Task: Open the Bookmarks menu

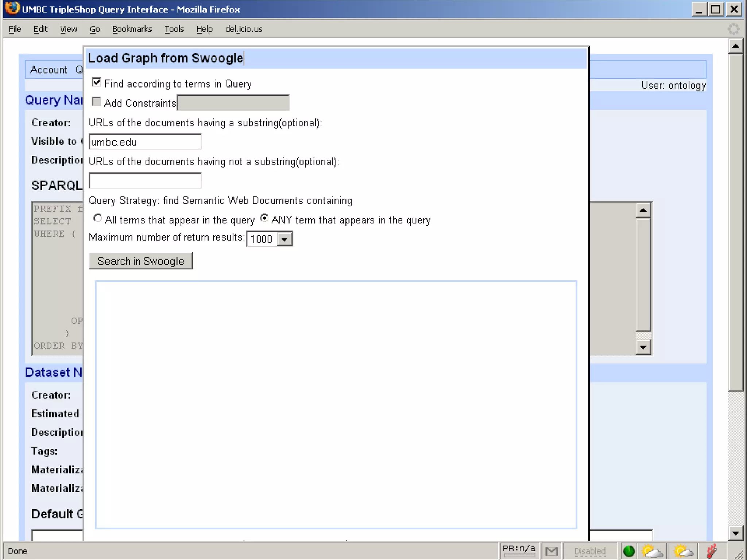Action: (x=132, y=29)
